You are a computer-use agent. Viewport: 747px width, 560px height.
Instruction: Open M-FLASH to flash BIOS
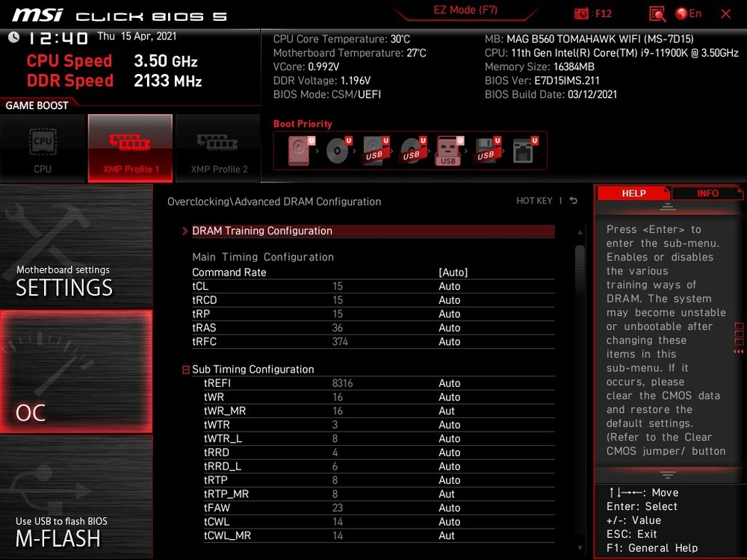coord(76,497)
